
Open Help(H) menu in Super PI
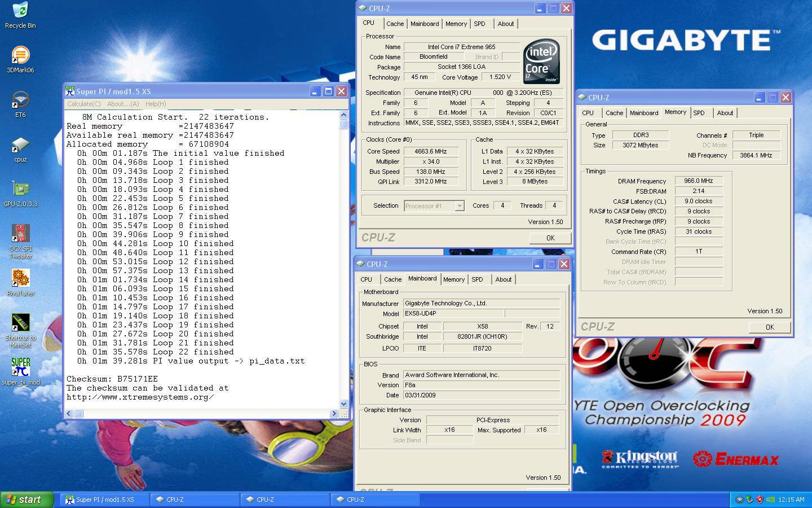tap(156, 104)
